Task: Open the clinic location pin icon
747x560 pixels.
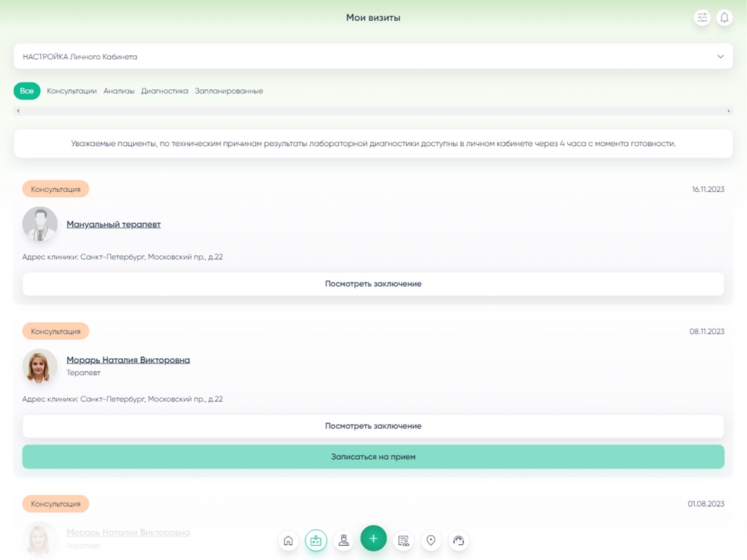Action: click(x=431, y=540)
